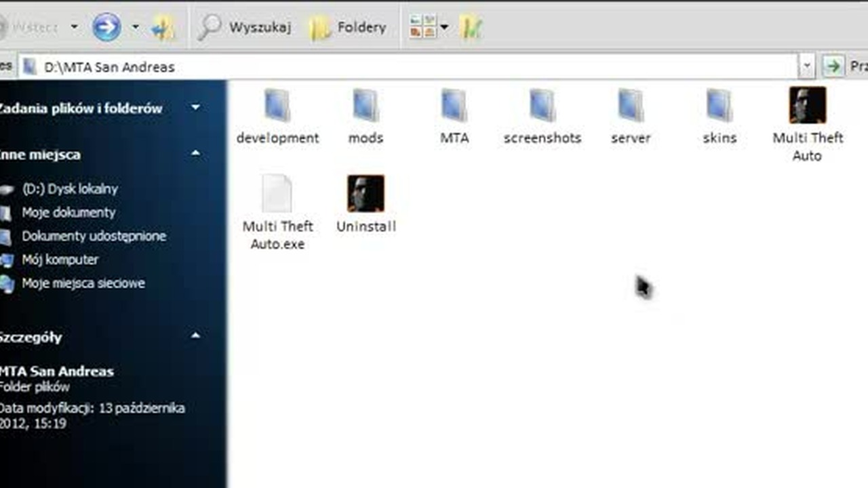
Task: Click the Forward navigation arrow button
Action: 106,28
